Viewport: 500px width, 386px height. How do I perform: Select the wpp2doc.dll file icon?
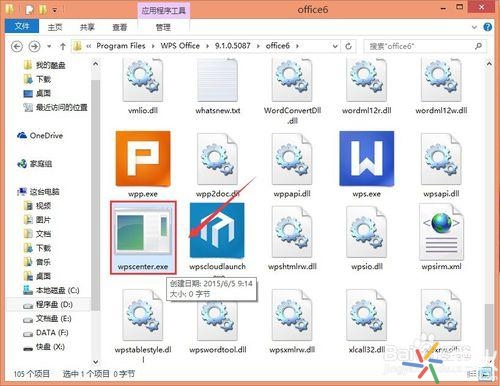click(217, 159)
